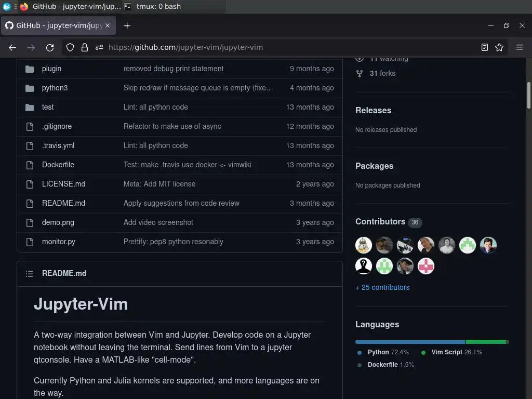
Task: Open the README.md file in list
Action: (x=63, y=203)
